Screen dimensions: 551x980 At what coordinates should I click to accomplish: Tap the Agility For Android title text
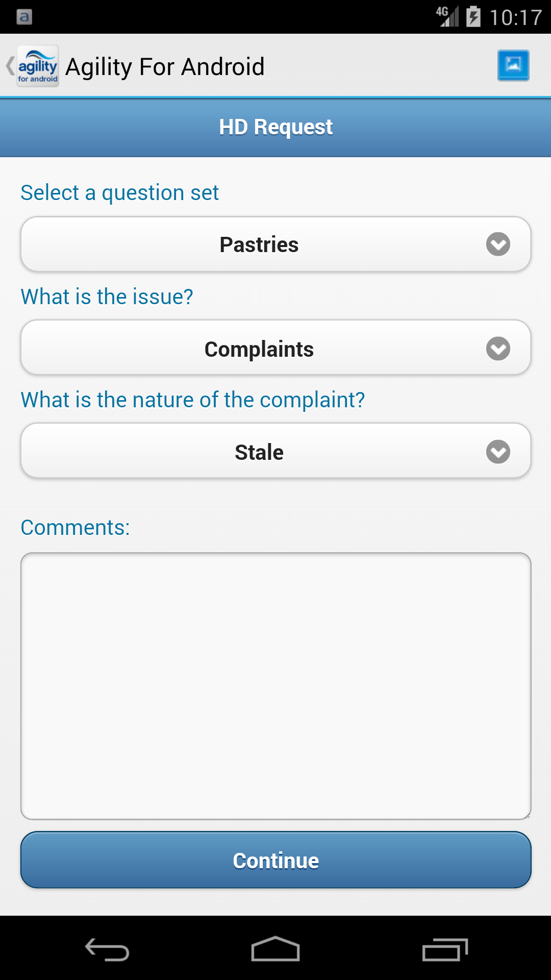coord(165,67)
